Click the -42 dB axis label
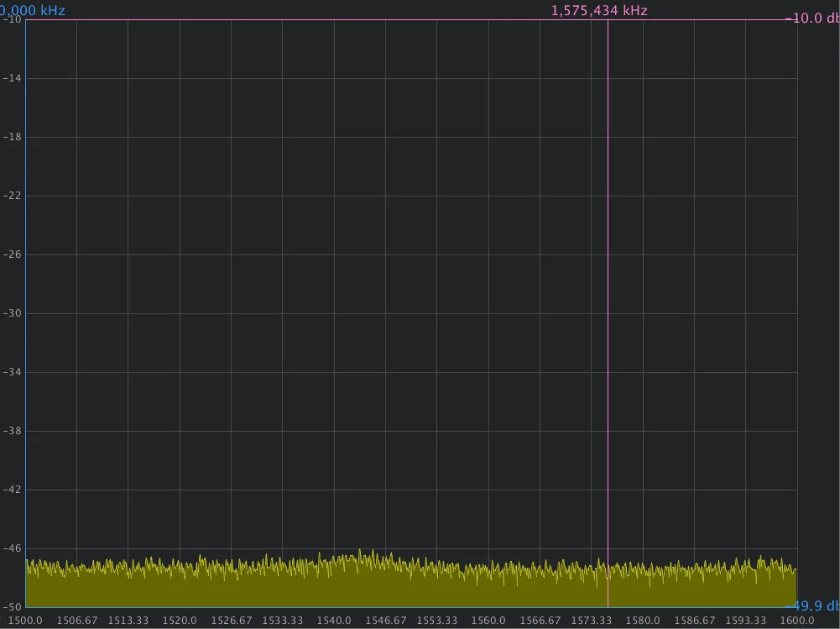Image resolution: width=840 pixels, height=629 pixels. coord(12,490)
